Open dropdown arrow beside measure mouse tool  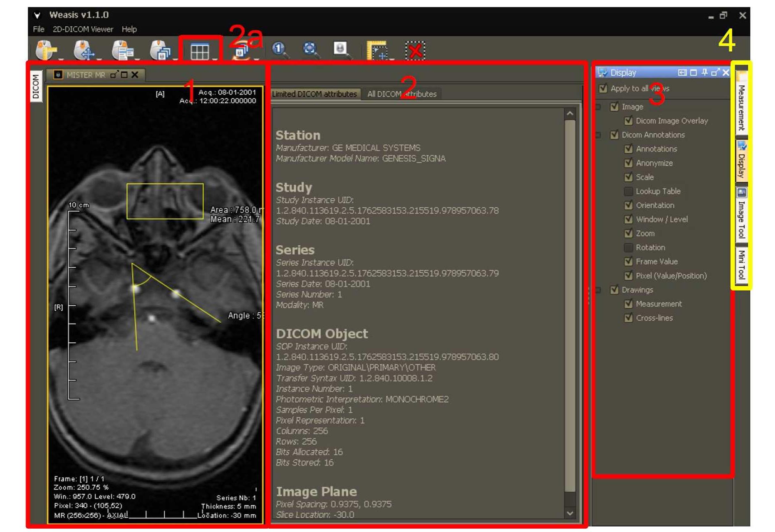tap(62, 60)
